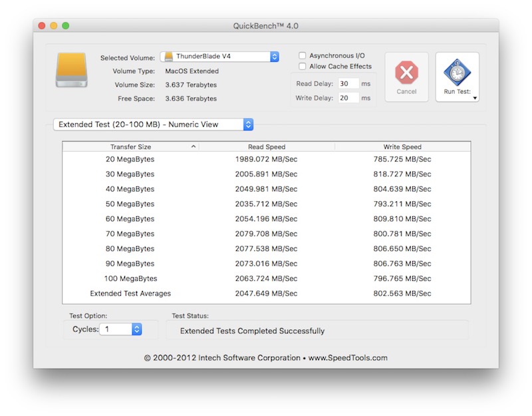Viewport: 532px width, 416px height.
Task: Click read speed value 2079.708 MB/Sec
Action: [x=267, y=234]
